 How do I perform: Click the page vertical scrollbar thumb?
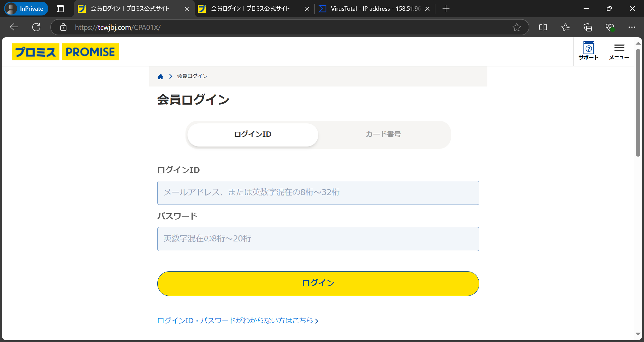point(638,102)
